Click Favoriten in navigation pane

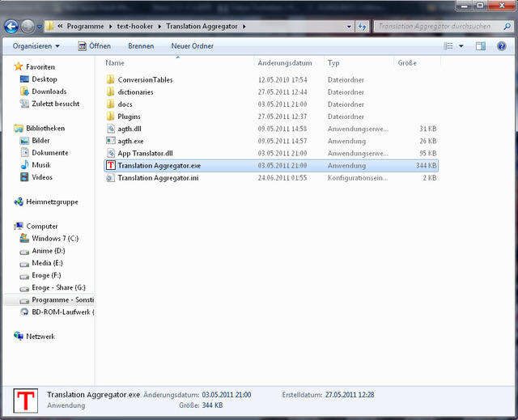[40, 67]
